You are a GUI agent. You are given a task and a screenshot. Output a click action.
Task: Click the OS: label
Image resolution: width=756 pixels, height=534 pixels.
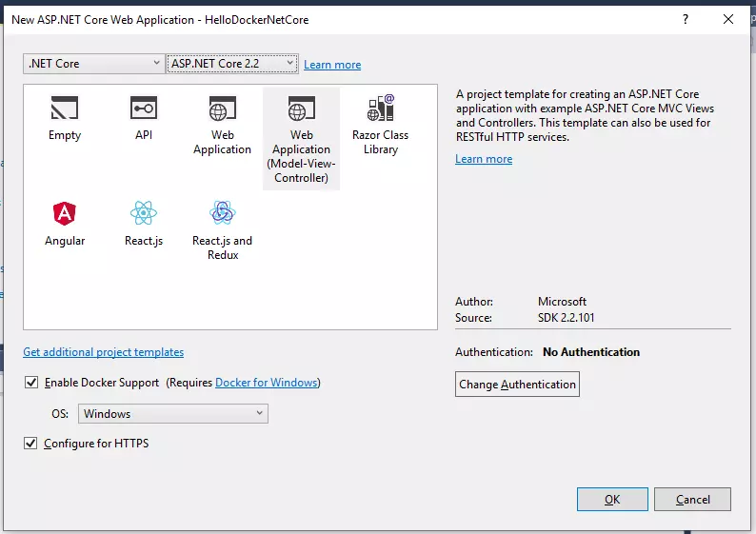point(60,414)
